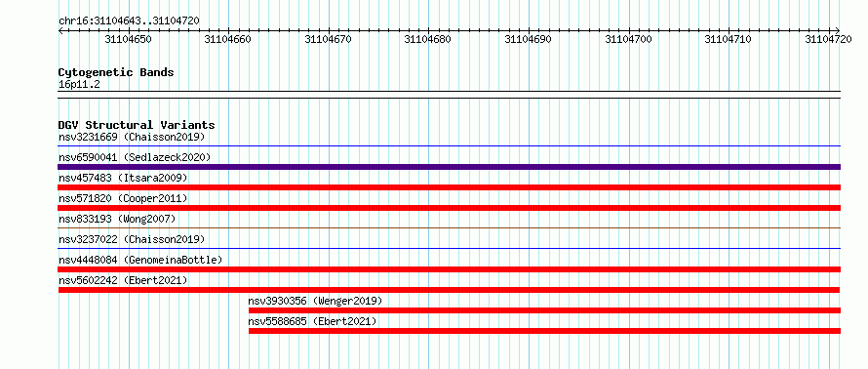The width and height of the screenshot is (868, 369).
Task: Click the nsv3930356 (Wenger2019) label
Action: coord(315,301)
